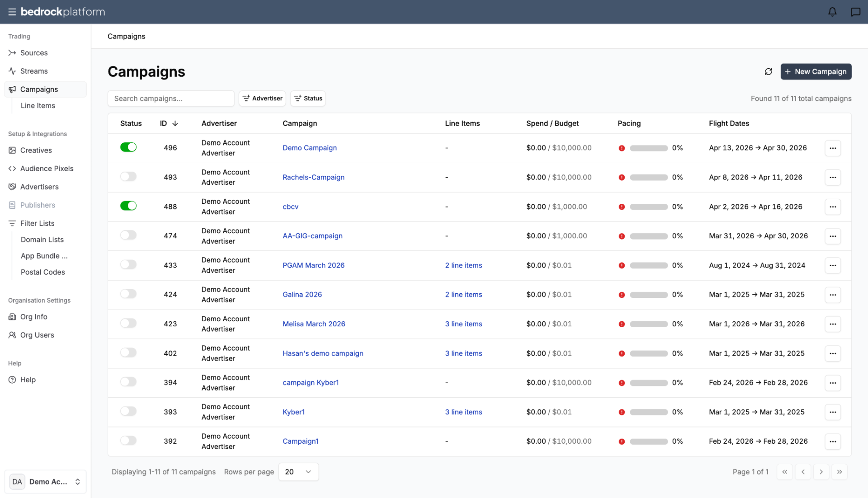Open the notifications bell icon

[x=832, y=12]
